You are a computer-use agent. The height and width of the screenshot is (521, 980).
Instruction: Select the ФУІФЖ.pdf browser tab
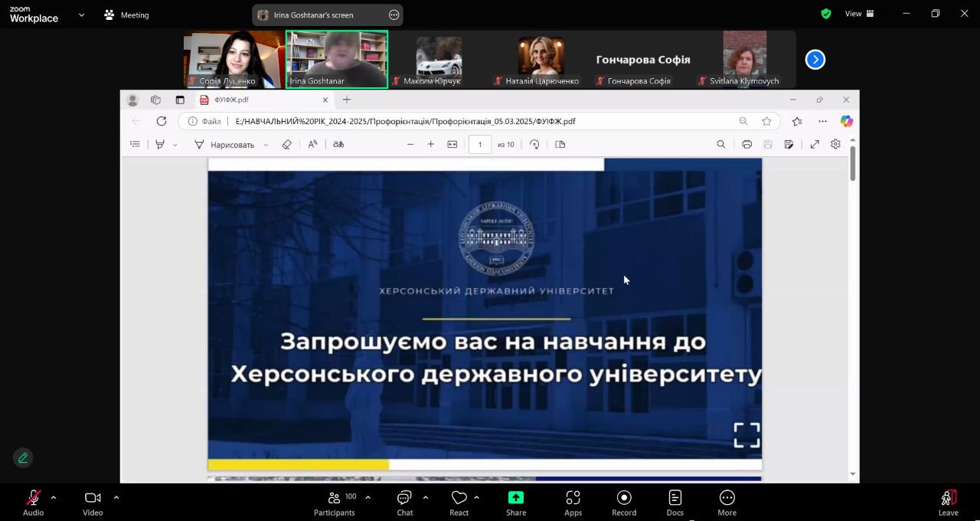coord(264,100)
